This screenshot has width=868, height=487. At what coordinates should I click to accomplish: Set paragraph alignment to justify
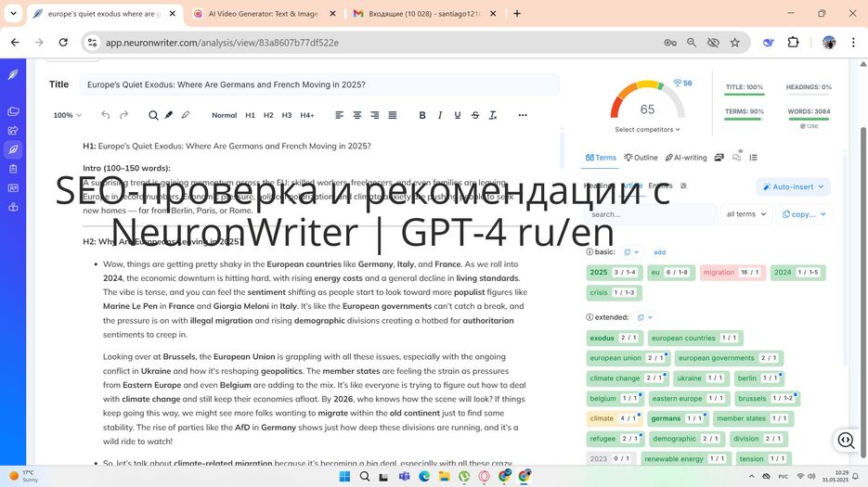(393, 115)
